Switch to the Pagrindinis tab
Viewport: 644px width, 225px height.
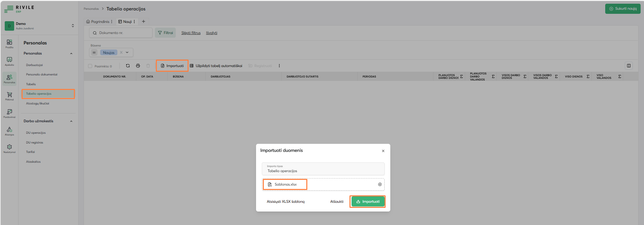tap(98, 22)
